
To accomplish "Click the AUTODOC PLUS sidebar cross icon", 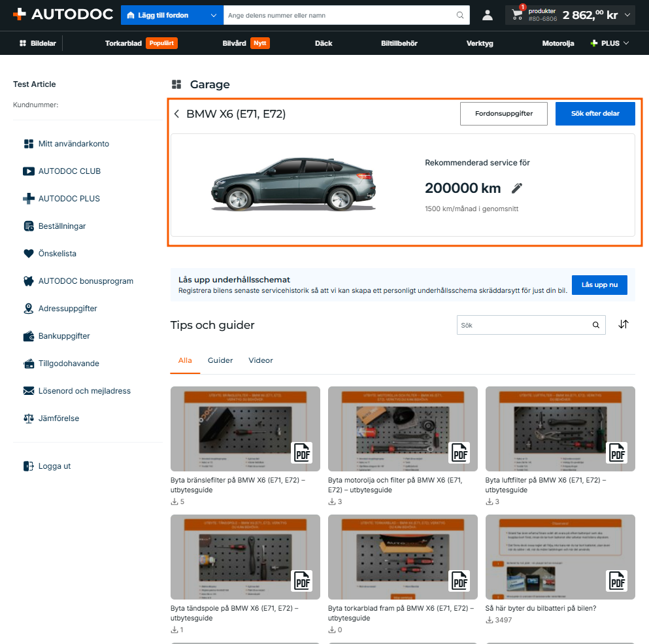I will 29,199.
